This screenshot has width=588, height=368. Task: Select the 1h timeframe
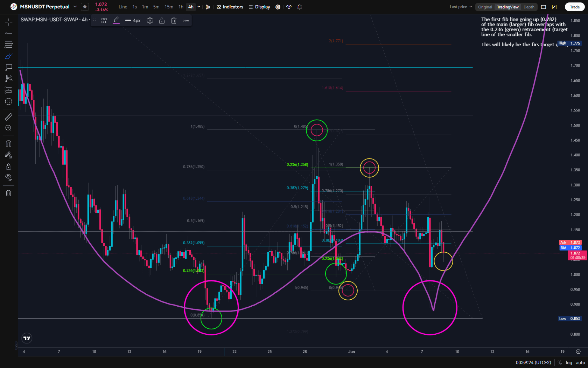181,7
